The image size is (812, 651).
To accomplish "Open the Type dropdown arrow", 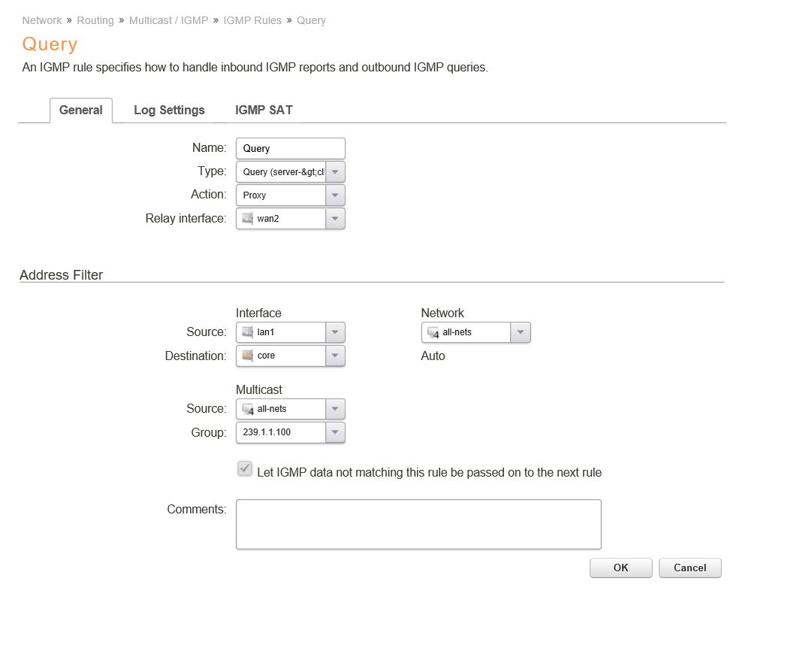I will [335, 171].
